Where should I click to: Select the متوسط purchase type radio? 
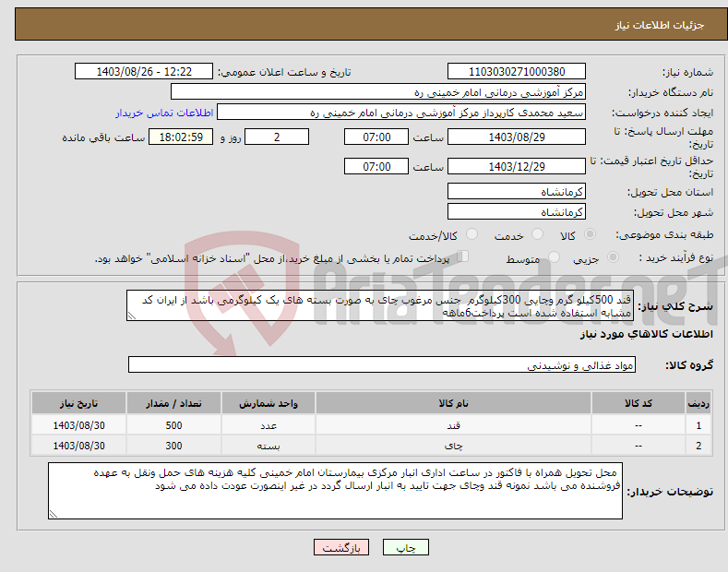click(x=554, y=257)
